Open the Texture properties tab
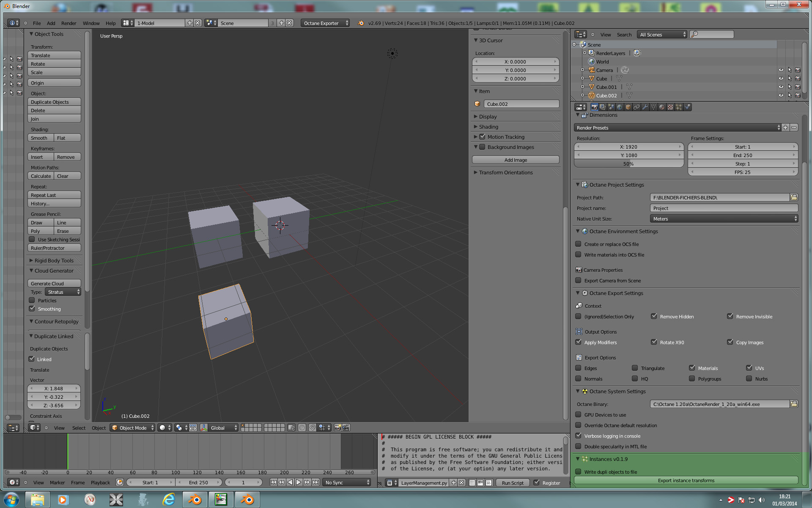Screen dimensions: 812x508 click(670, 107)
